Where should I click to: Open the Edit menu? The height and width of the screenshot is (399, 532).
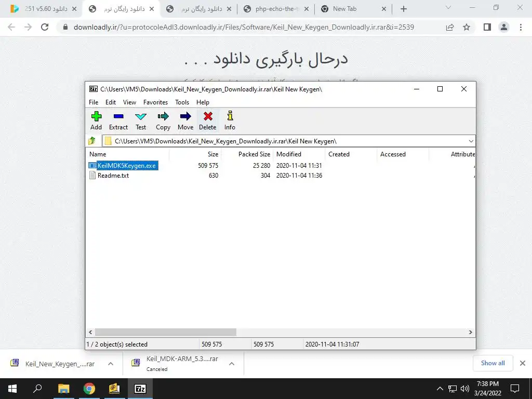tap(111, 102)
